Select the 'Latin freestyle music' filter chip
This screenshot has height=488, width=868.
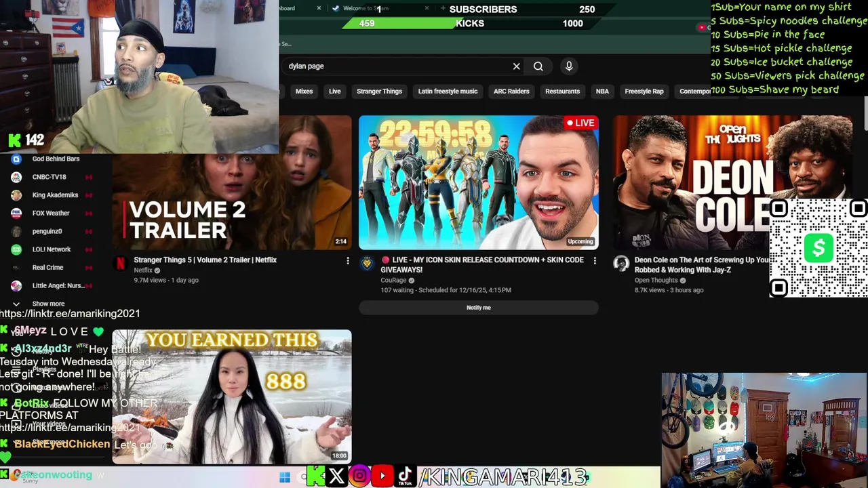(448, 91)
